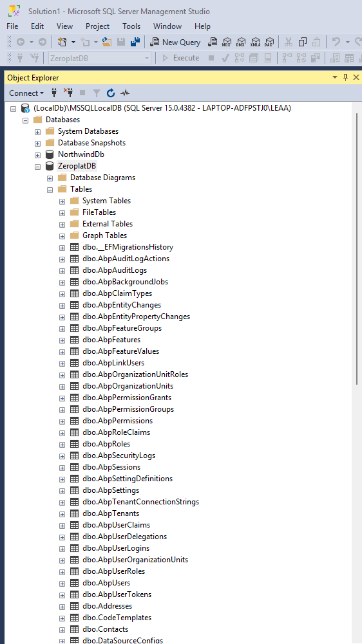
Task: Click the Refresh icon in Object Explorer
Action: tap(111, 93)
